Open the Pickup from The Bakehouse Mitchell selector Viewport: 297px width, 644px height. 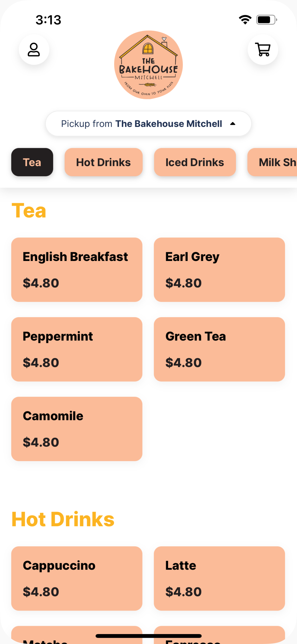click(148, 123)
